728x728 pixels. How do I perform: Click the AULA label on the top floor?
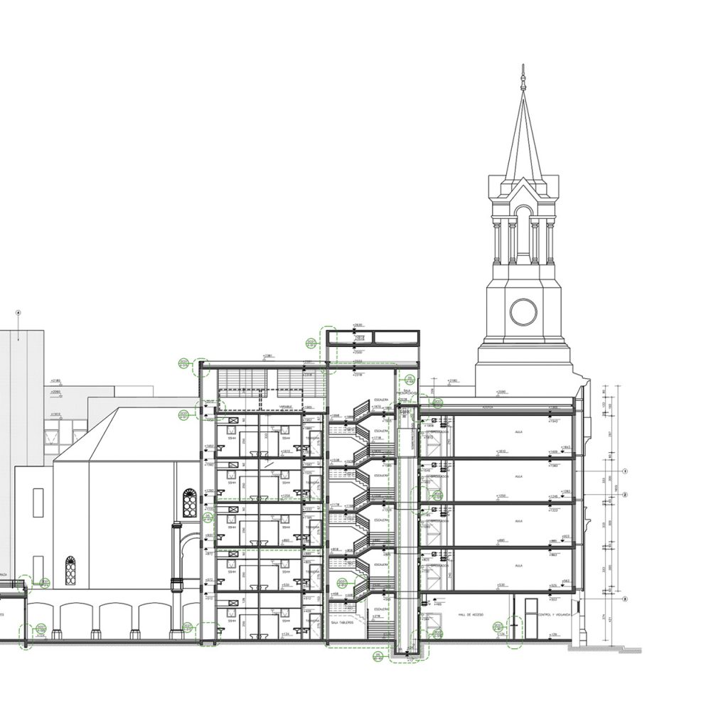518,431
